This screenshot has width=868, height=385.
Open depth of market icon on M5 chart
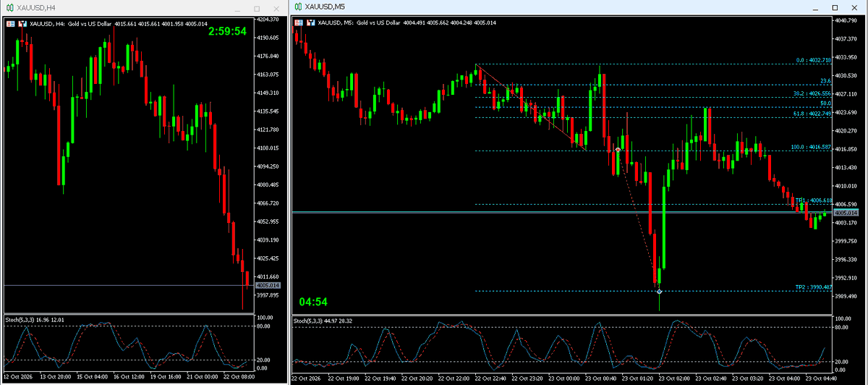pos(310,22)
